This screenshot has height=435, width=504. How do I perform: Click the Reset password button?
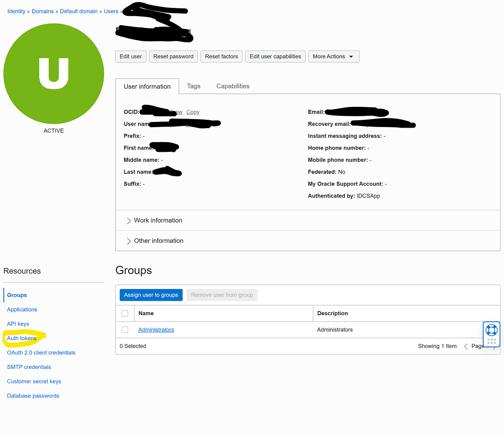click(173, 56)
